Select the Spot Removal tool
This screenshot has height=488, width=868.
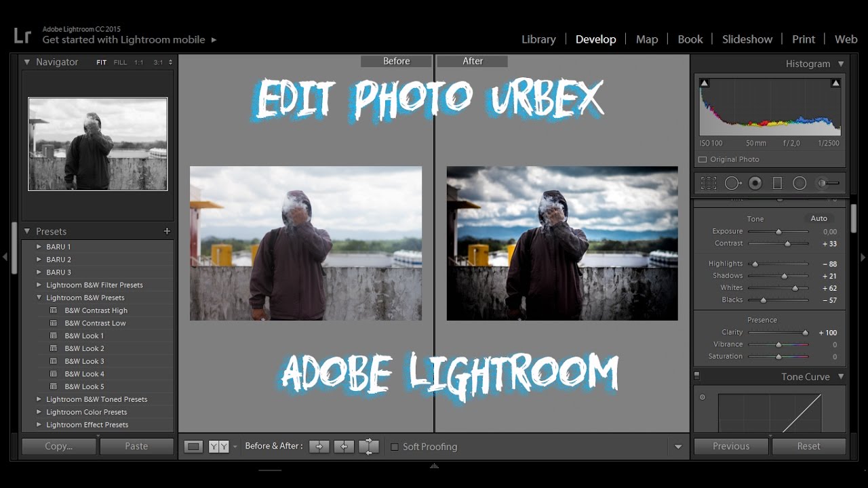732,183
